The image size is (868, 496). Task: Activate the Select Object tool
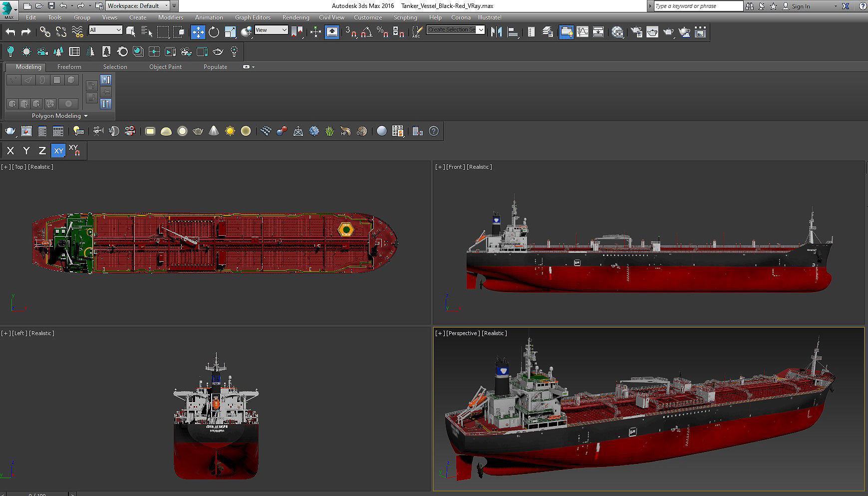pyautogui.click(x=131, y=32)
